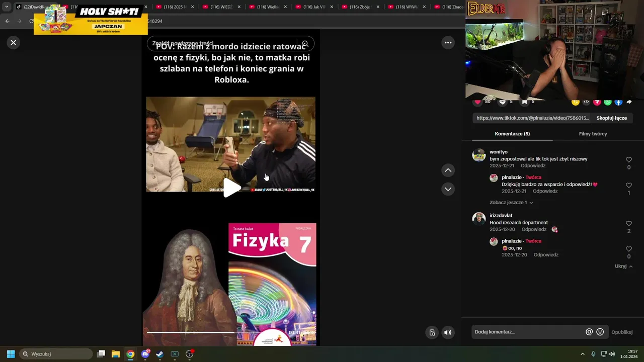This screenshot has width=644, height=362.
Task: Close the TikTok video viewer with X
Action: pos(14,43)
